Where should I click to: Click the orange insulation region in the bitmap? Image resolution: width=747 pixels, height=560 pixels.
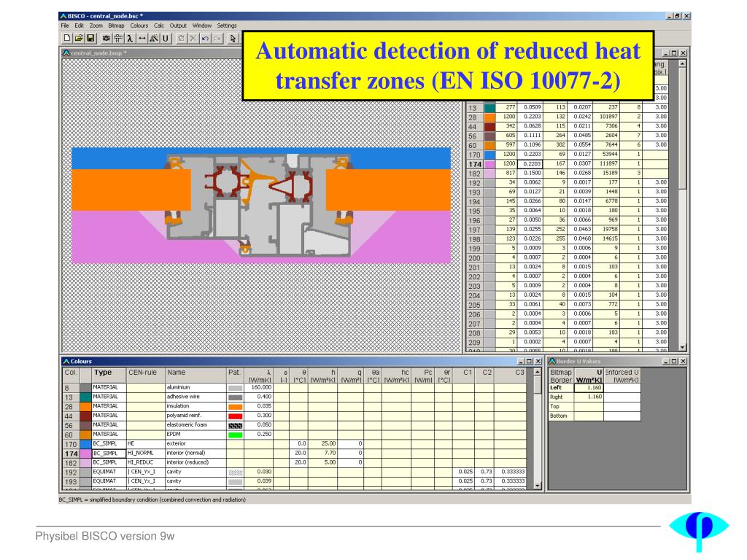pos(131,190)
